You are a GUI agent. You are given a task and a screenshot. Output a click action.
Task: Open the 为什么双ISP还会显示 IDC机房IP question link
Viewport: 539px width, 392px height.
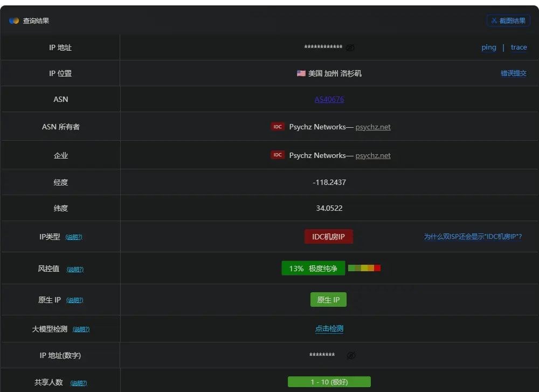click(x=472, y=237)
